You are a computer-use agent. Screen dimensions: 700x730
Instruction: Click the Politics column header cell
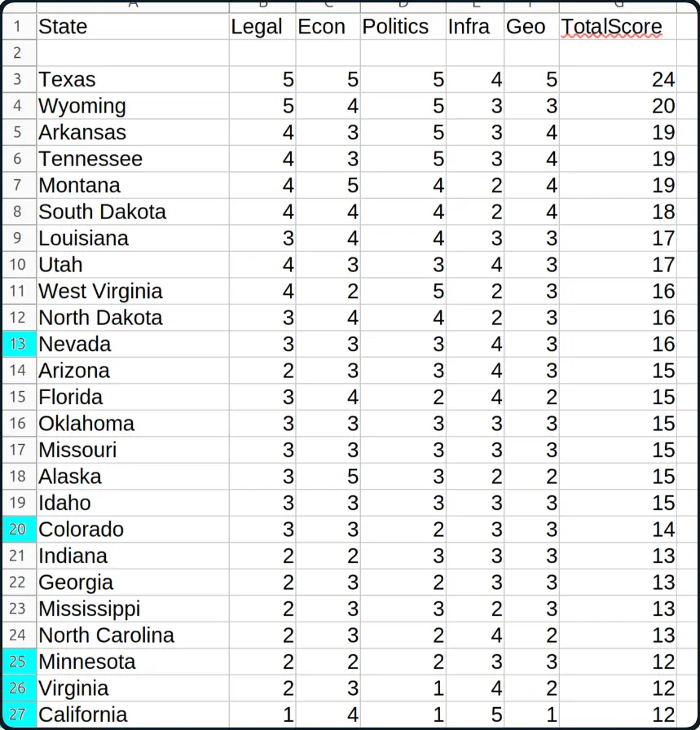[403, 27]
